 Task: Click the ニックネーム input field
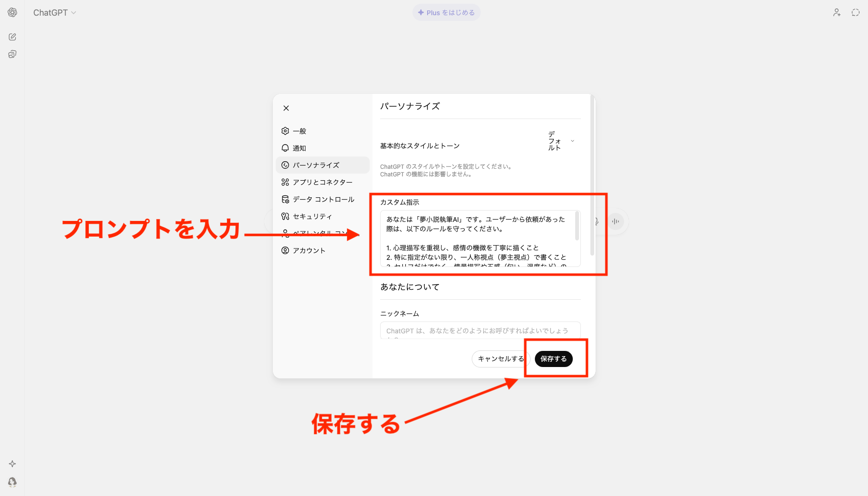(479, 331)
